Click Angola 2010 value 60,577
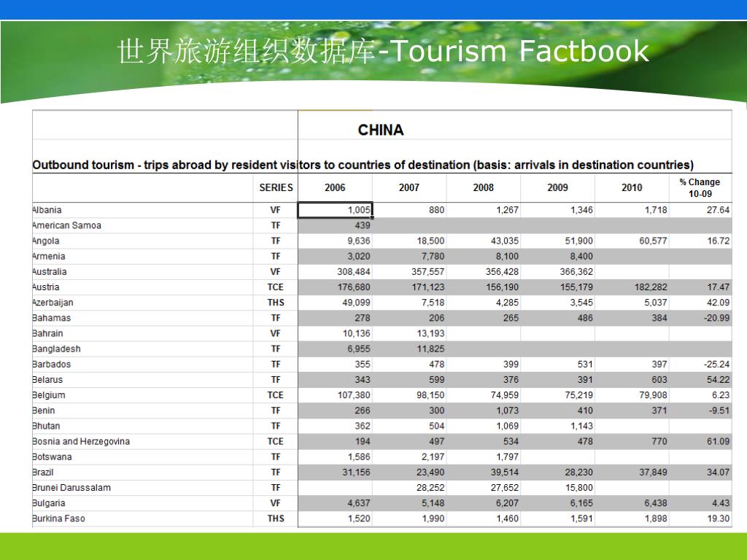This screenshot has width=747, height=560. 653,241
